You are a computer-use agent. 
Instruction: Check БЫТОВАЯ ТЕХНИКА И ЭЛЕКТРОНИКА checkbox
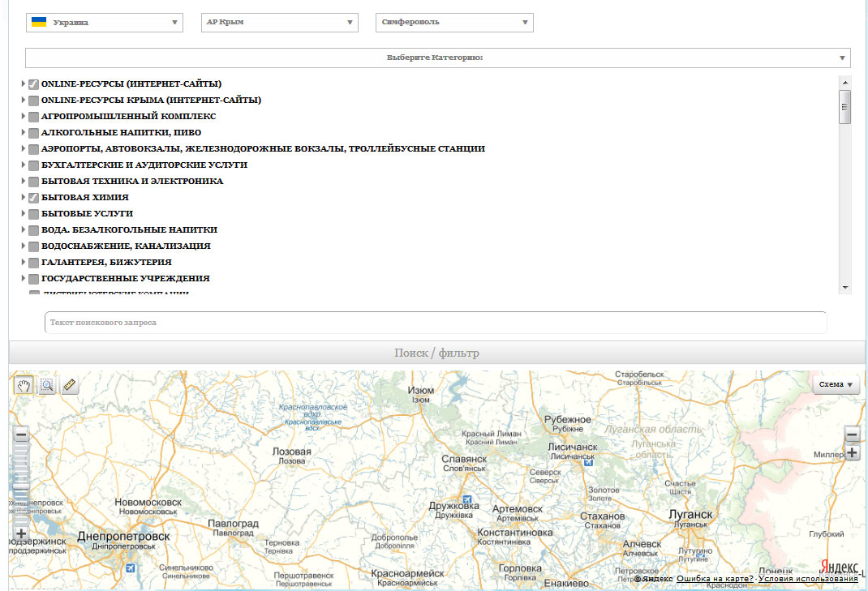[34, 181]
